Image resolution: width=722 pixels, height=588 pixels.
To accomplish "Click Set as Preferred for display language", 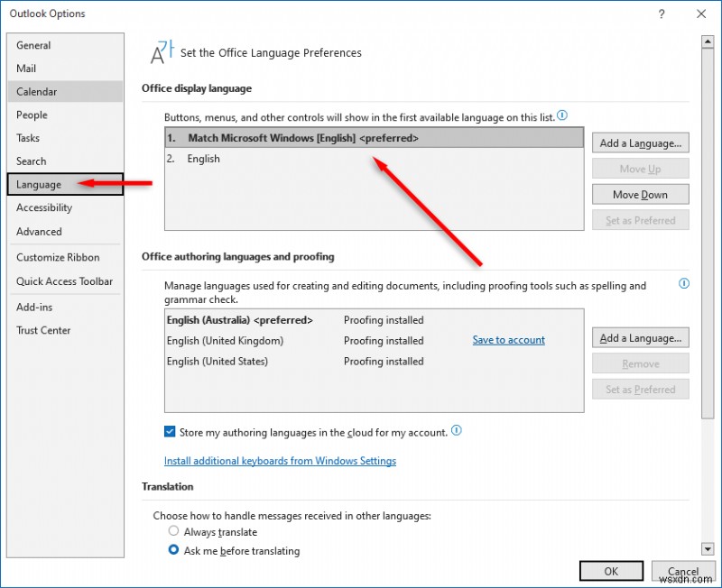I will click(x=640, y=220).
